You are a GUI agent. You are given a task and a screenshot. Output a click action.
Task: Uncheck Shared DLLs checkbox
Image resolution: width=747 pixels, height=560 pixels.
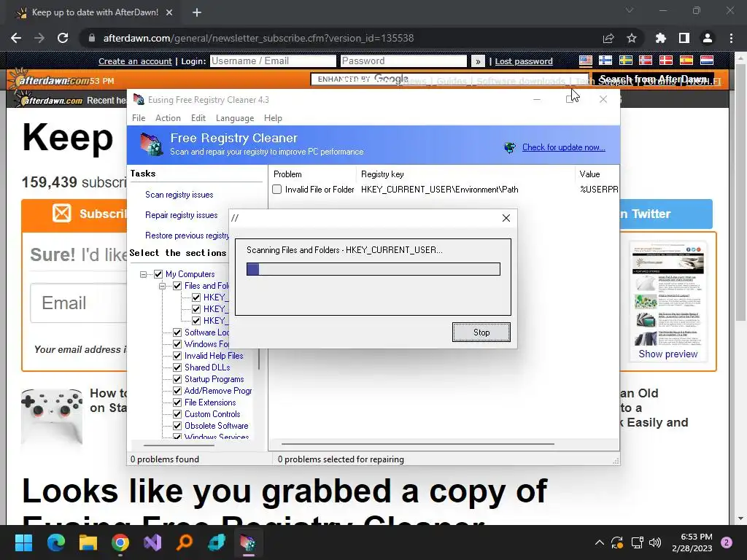pyautogui.click(x=177, y=367)
